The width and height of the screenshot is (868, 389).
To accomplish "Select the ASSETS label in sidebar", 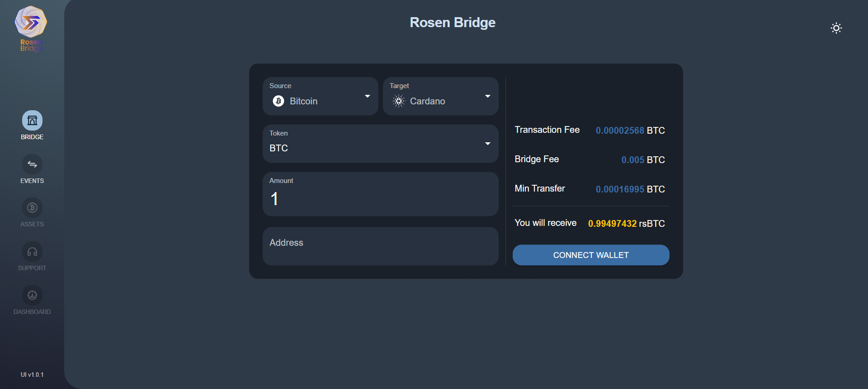I will pyautogui.click(x=32, y=224).
